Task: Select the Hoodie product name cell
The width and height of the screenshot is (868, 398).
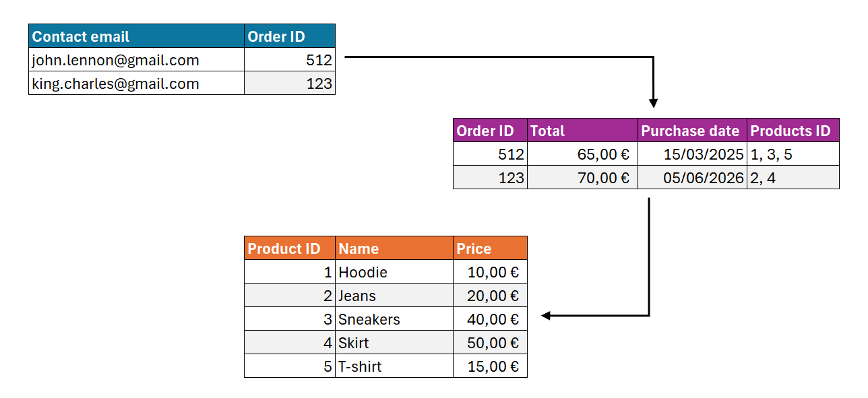Action: [x=394, y=272]
